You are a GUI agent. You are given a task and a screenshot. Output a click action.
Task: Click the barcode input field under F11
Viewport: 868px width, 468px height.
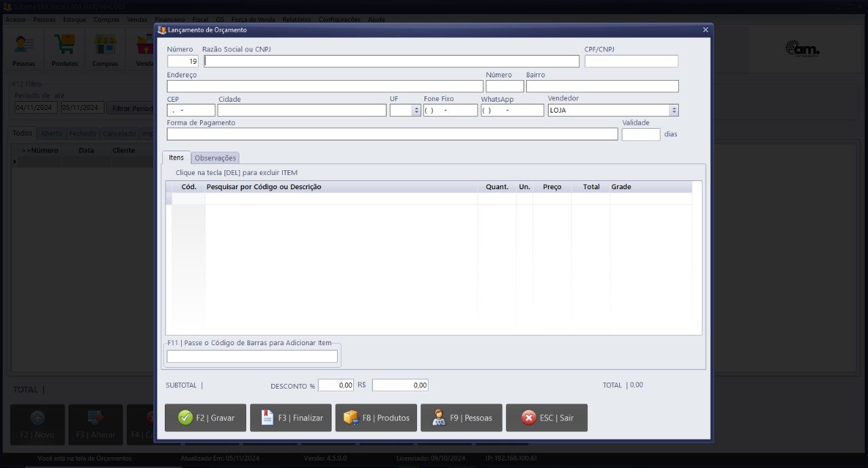coord(252,356)
